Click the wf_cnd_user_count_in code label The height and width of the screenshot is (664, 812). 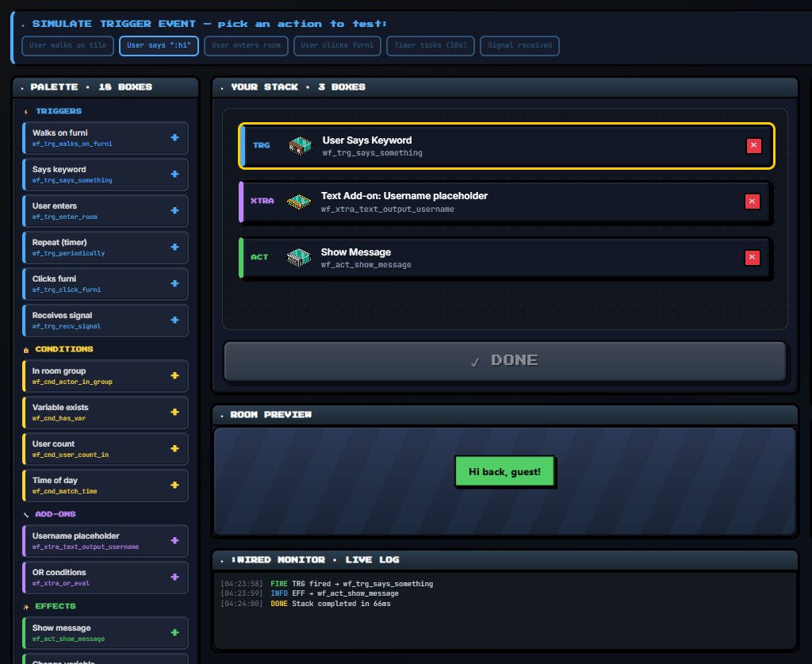(71, 455)
